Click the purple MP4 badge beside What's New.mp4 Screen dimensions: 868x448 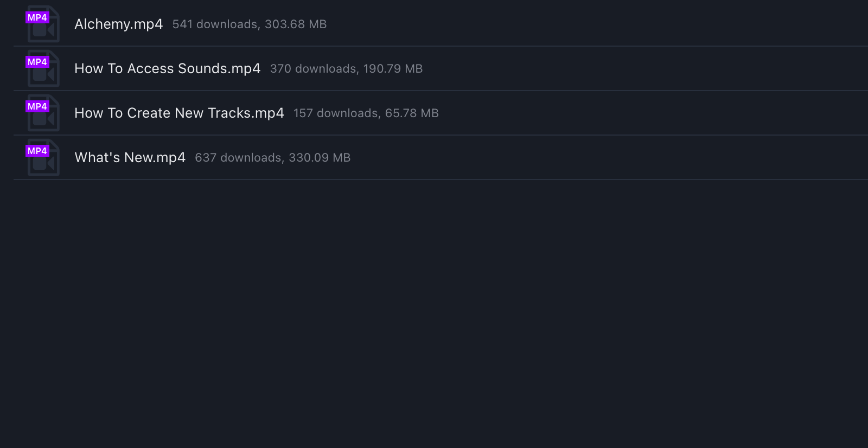[37, 151]
